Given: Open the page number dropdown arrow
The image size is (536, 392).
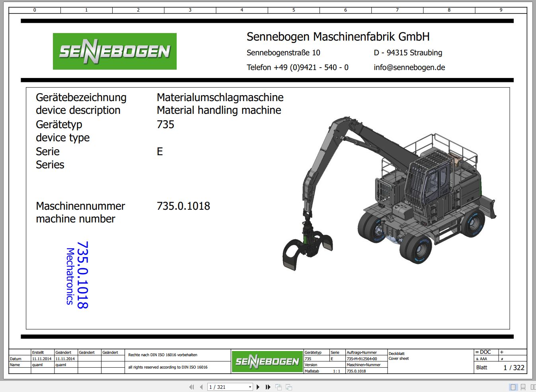Looking at the screenshot, I should pos(250,386).
